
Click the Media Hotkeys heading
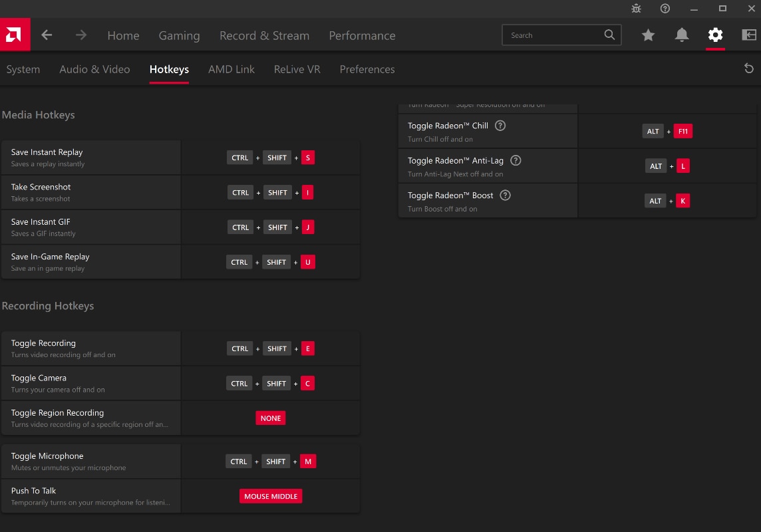click(39, 115)
